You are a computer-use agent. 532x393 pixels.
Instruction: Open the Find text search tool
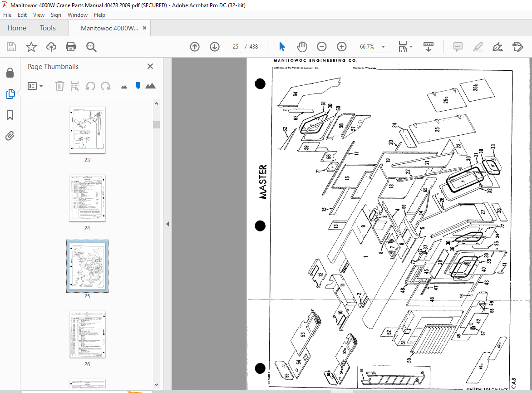click(x=91, y=47)
